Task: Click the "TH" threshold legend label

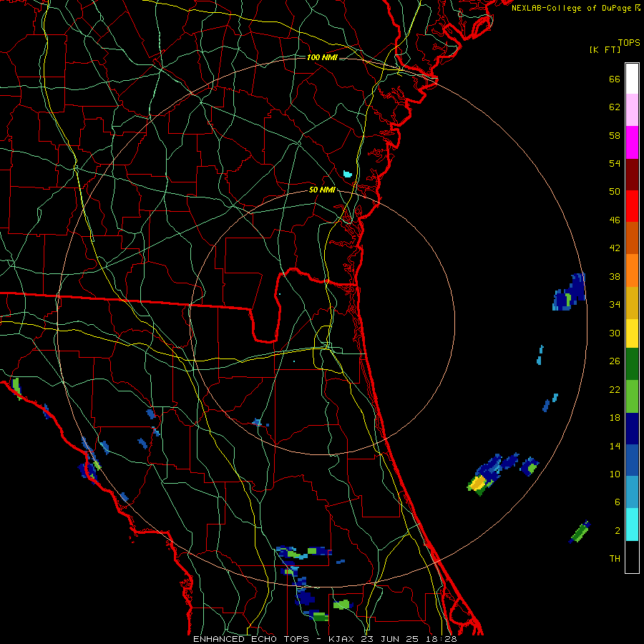Action: (615, 559)
